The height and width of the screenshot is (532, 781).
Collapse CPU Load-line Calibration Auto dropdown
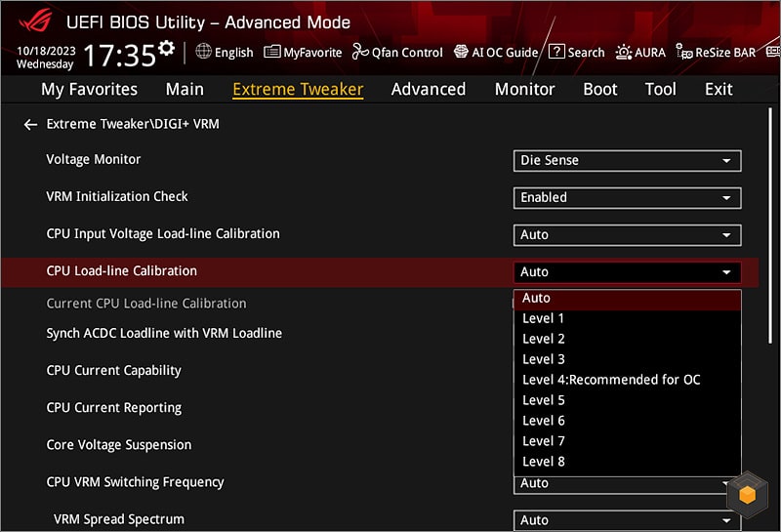(x=627, y=272)
